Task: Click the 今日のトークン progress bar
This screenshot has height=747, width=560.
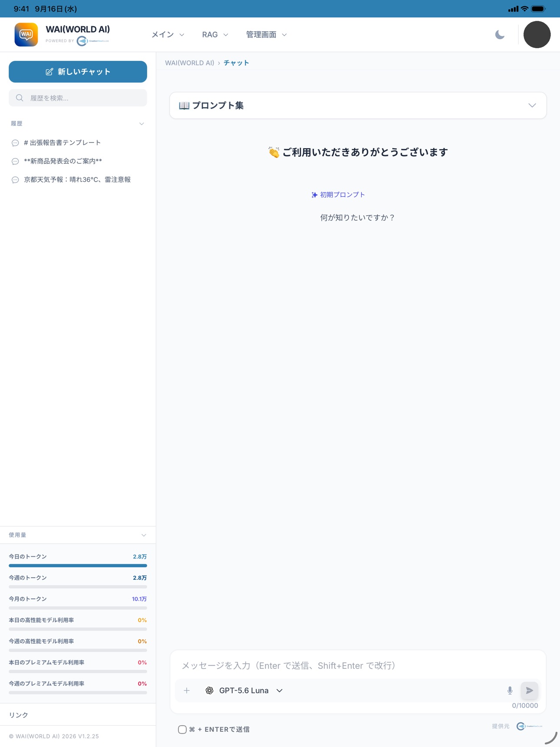Action: pyautogui.click(x=78, y=565)
